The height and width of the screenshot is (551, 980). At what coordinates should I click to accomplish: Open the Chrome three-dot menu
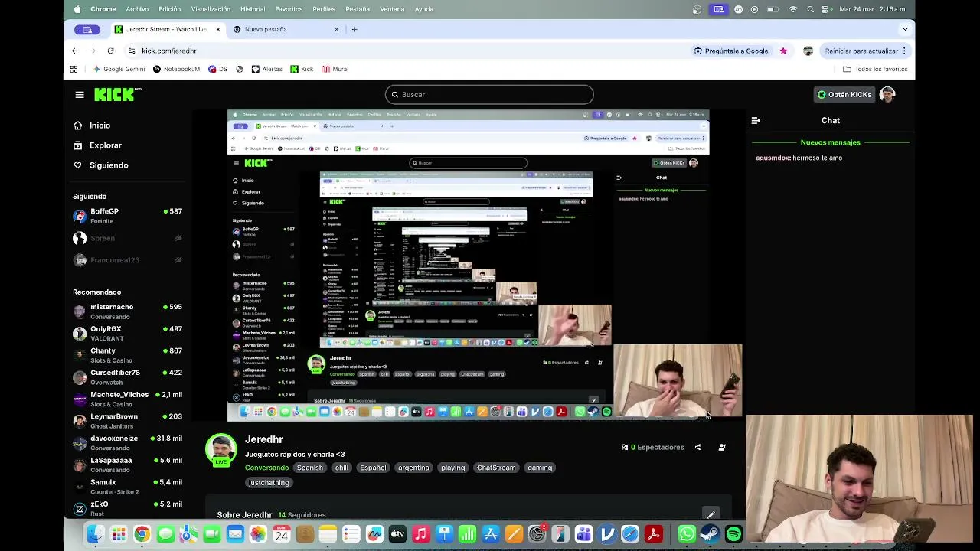point(904,51)
